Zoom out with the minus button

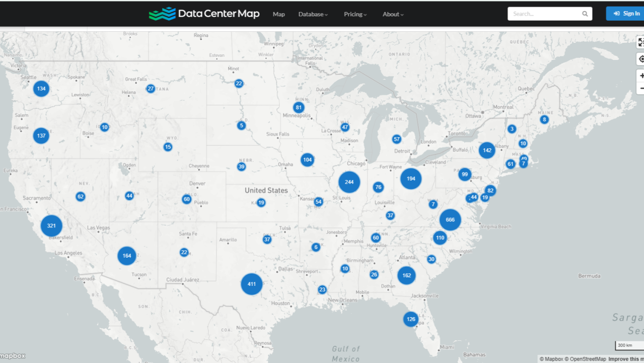point(640,89)
